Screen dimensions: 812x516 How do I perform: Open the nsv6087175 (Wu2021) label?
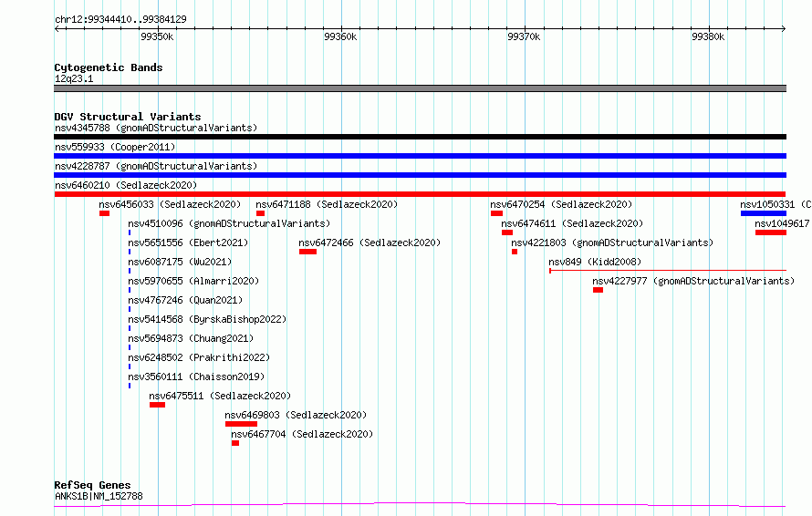[180, 262]
